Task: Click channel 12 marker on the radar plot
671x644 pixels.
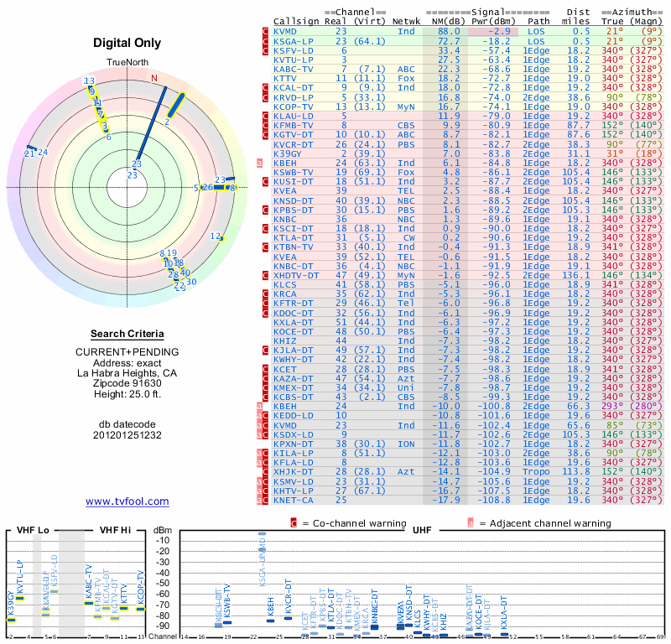Action: point(221,238)
